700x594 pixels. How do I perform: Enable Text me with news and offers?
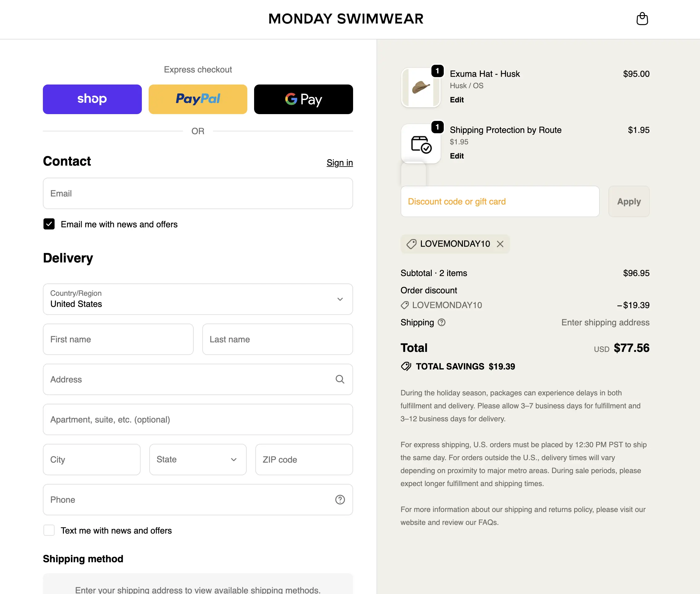[x=49, y=530]
